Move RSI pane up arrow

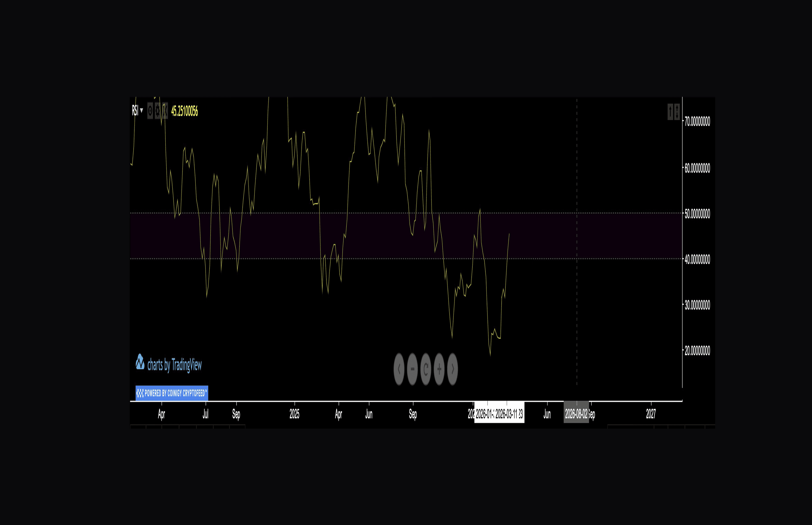click(x=670, y=112)
